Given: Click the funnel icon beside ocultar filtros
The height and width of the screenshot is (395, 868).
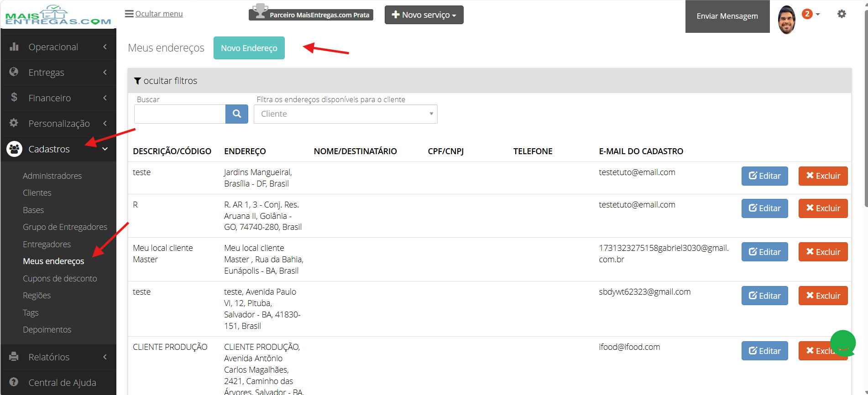Looking at the screenshot, I should [137, 81].
